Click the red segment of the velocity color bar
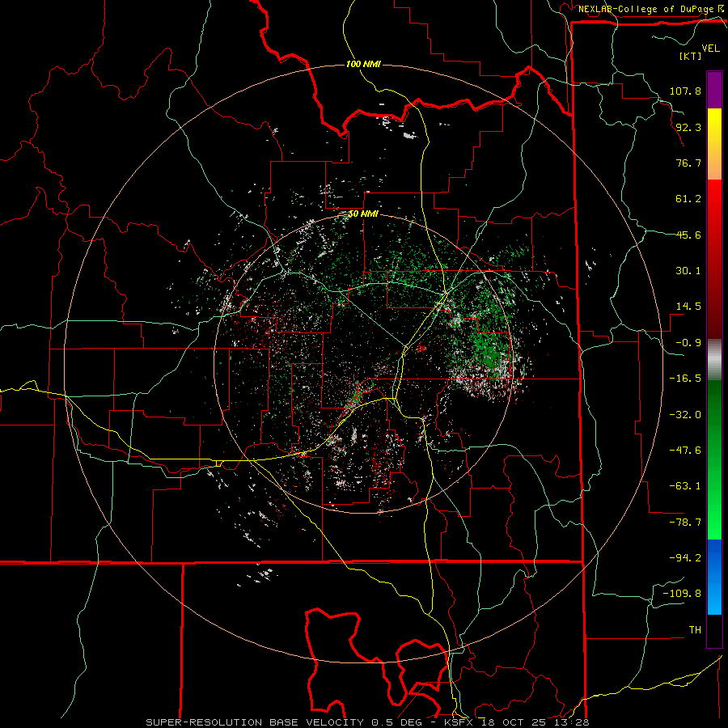The width and height of the screenshot is (728, 728). point(714,259)
